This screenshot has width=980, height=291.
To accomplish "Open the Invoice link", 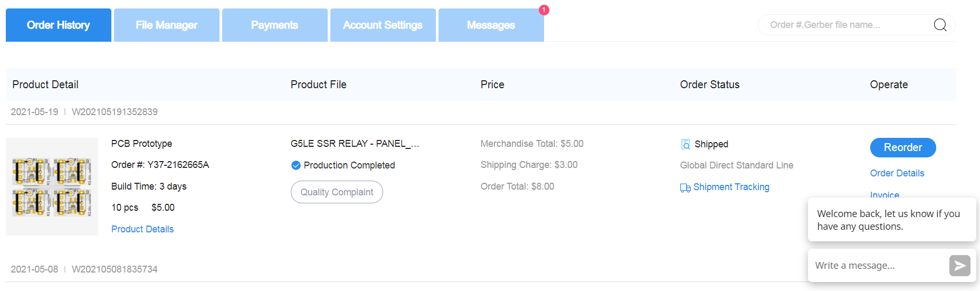I will [884, 194].
